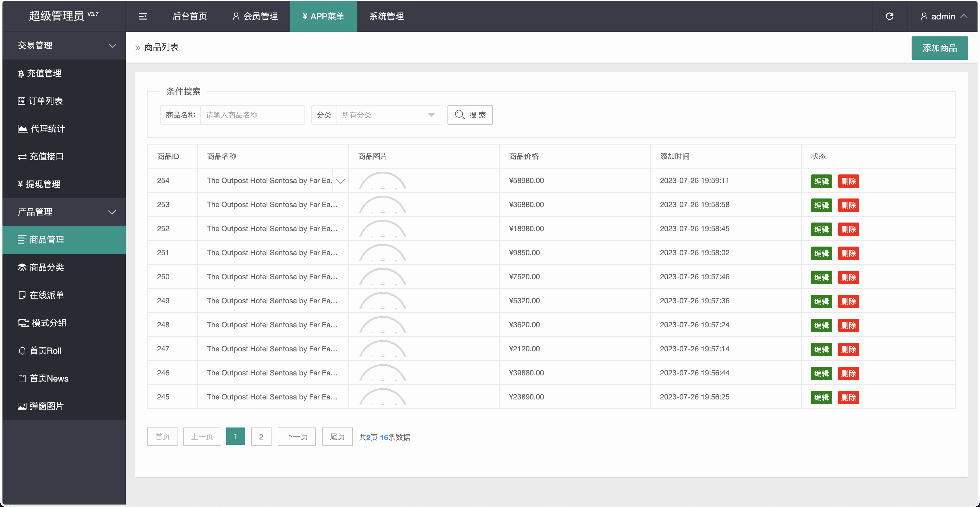The width and height of the screenshot is (980, 507).
Task: Click the sidebar collapse hamburger icon
Action: click(143, 16)
